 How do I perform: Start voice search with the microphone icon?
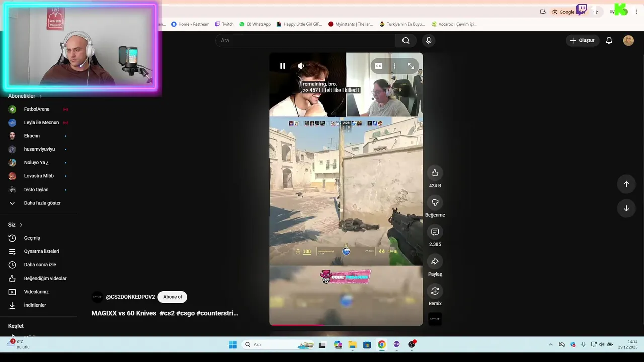pos(428,40)
